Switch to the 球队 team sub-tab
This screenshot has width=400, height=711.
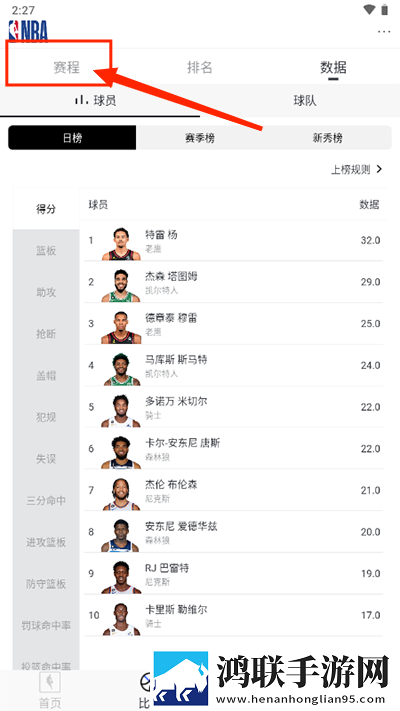pyautogui.click(x=305, y=100)
